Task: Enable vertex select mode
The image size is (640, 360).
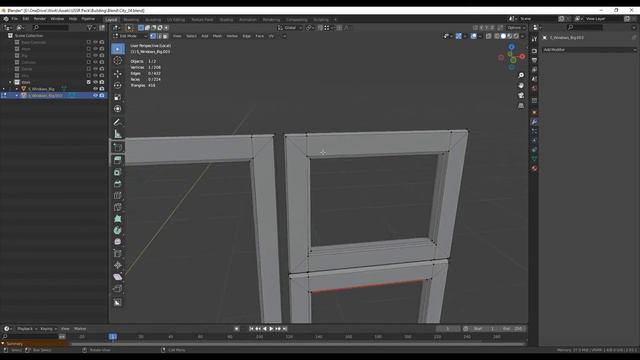Action: [153, 36]
